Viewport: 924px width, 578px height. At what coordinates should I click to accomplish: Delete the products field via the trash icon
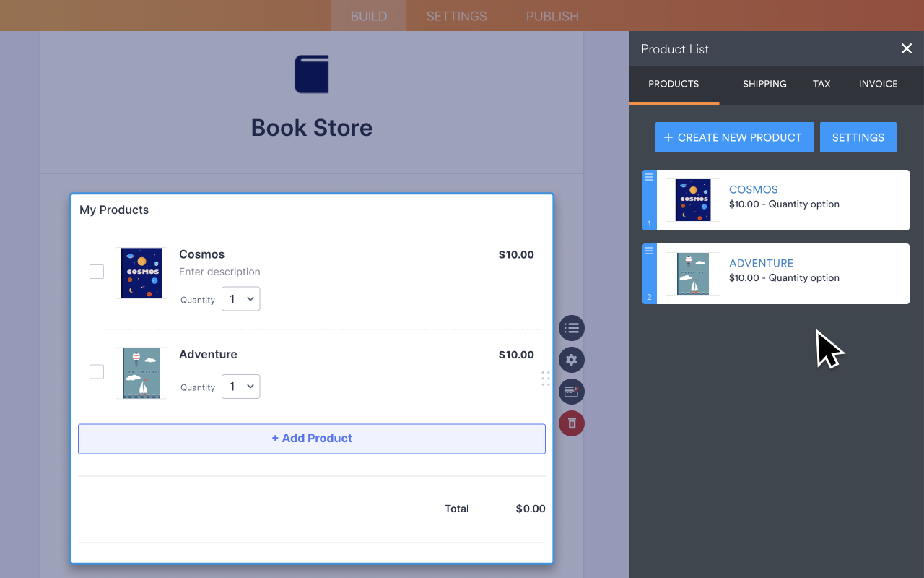(571, 423)
